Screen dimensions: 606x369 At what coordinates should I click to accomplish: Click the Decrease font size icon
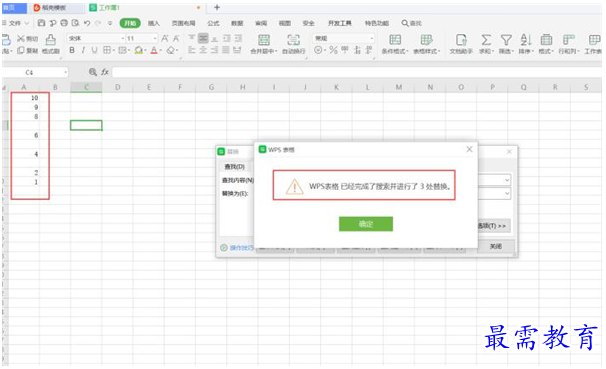[176, 38]
